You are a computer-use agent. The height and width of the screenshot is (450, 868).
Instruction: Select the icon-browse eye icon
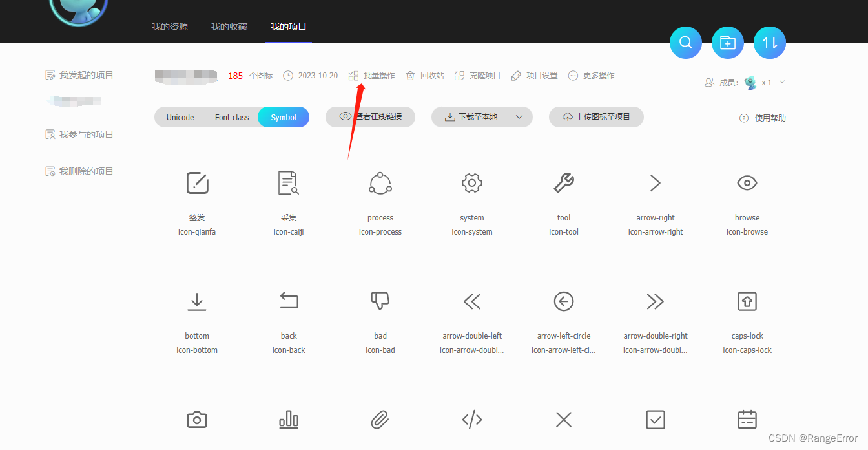[x=747, y=182]
